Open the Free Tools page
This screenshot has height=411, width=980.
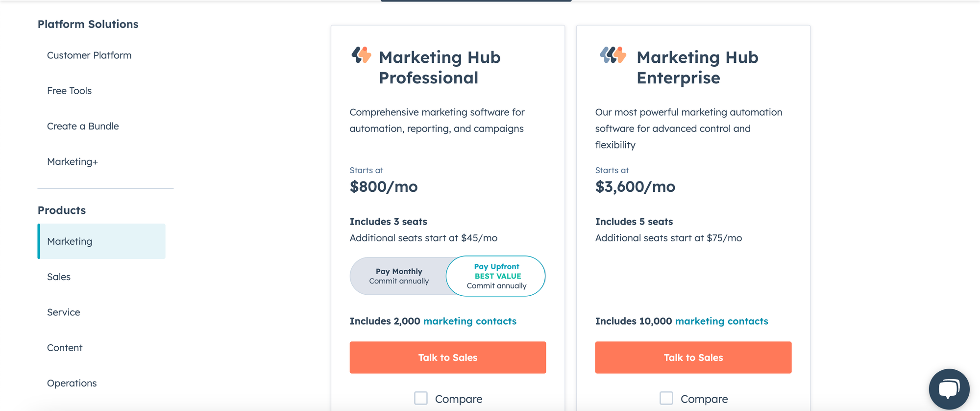click(69, 90)
